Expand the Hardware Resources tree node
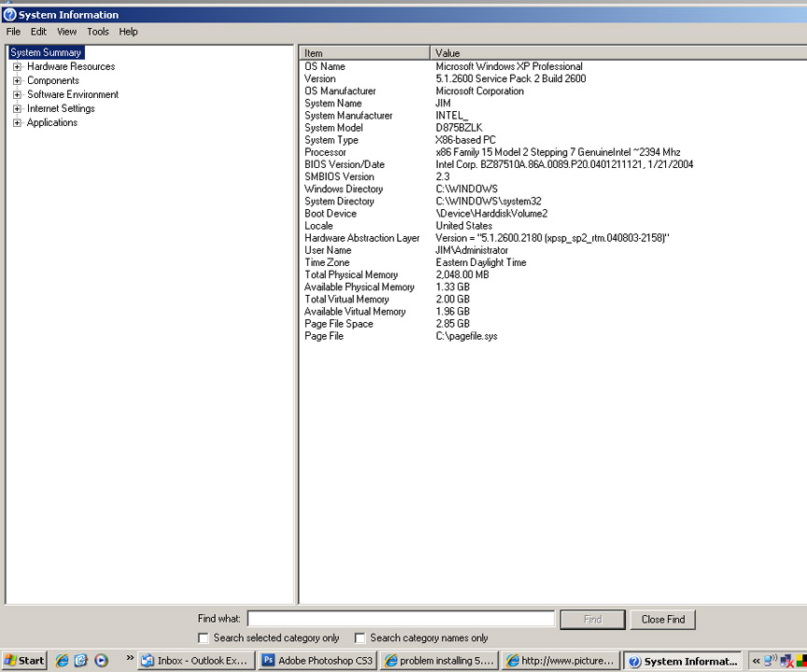Screen dimensions: 807x672 click(x=17, y=67)
